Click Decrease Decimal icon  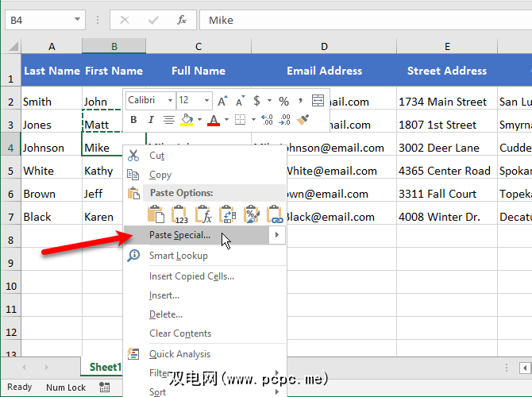(x=284, y=119)
